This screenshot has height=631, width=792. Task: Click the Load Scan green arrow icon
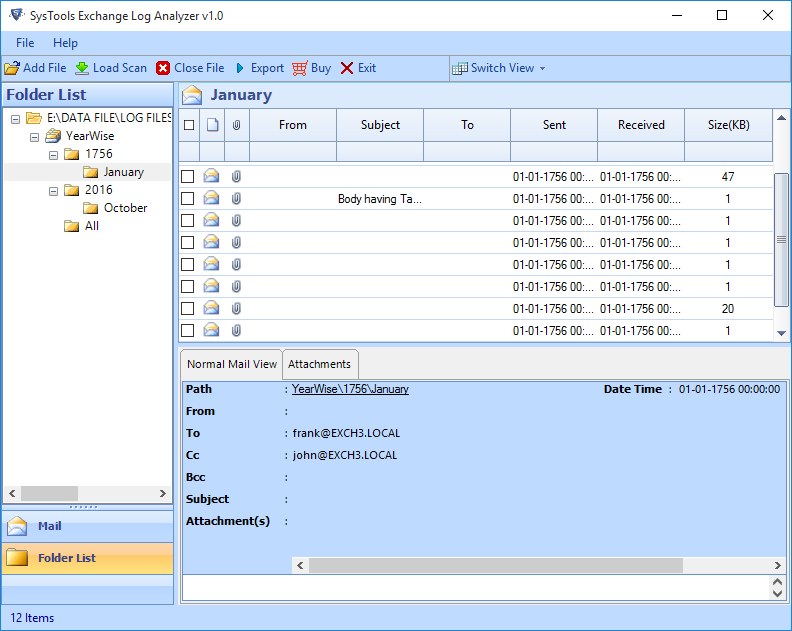[x=82, y=68]
